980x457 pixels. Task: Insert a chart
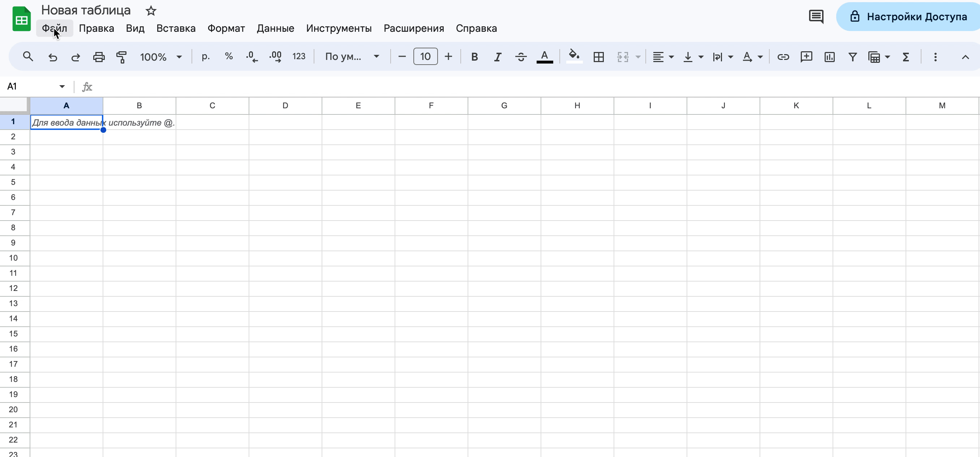pyautogui.click(x=829, y=57)
